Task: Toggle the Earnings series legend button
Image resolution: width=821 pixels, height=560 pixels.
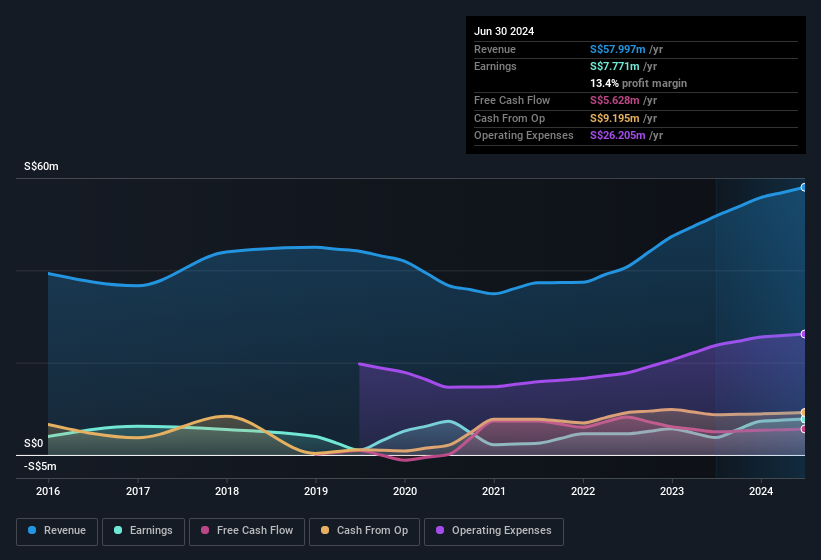Action: coord(143,531)
